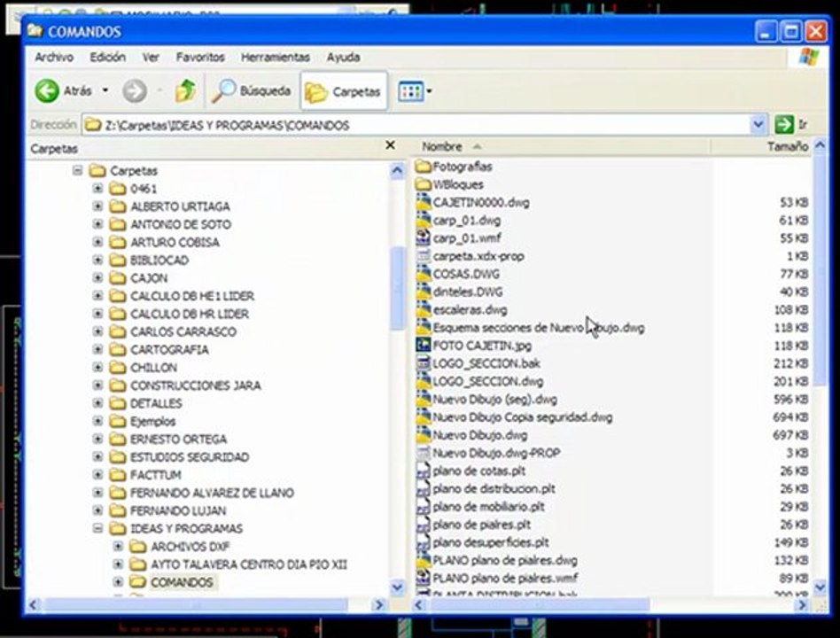The height and width of the screenshot is (638, 840).
Task: Click the dinteles.DWG file icon
Action: (x=424, y=292)
